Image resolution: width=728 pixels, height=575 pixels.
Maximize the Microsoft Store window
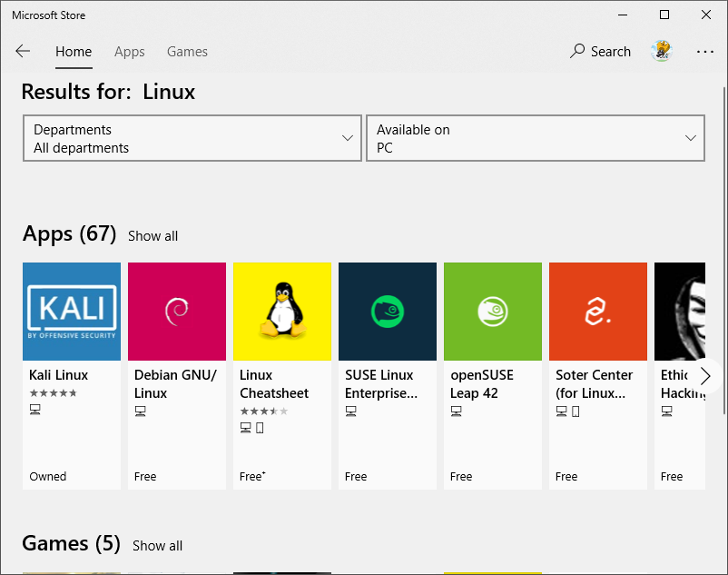tap(664, 15)
